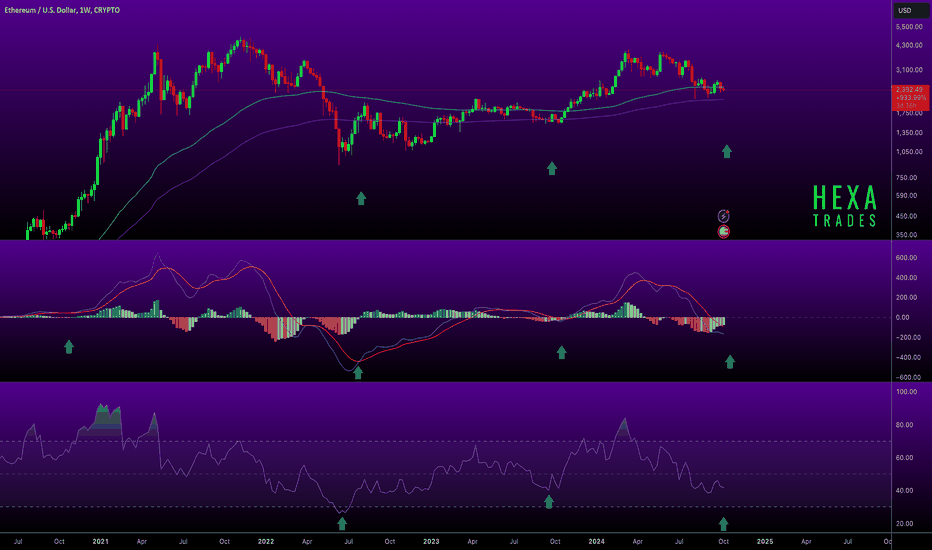Image resolution: width=932 pixels, height=550 pixels.
Task: Click the 20.00 RSI axis label
Action: (904, 524)
